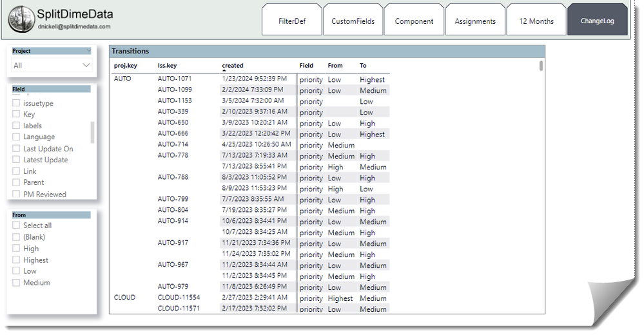Click the created column sort arrow
Screen dimensions: 644x335
click(224, 71)
